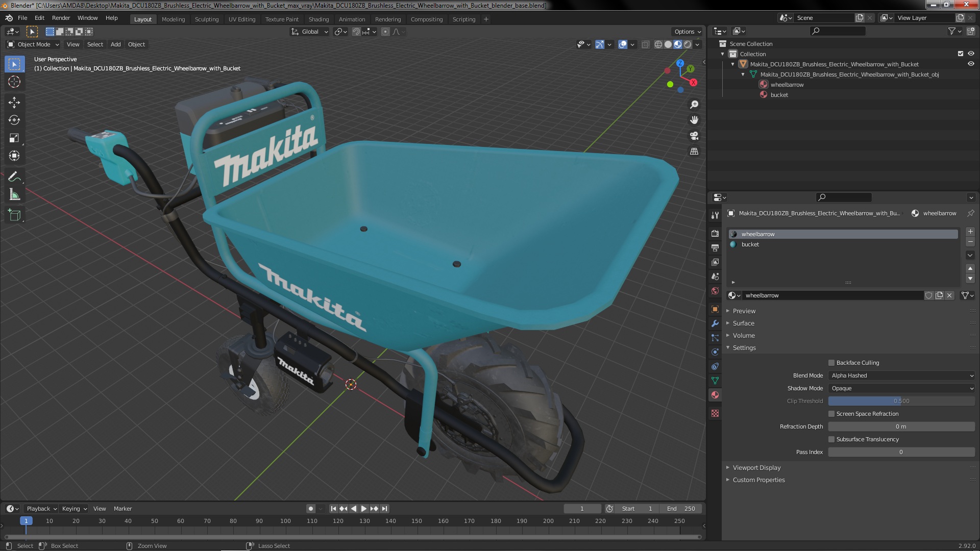Toggle viewport overlays button
980x551 pixels.
[x=623, y=44]
